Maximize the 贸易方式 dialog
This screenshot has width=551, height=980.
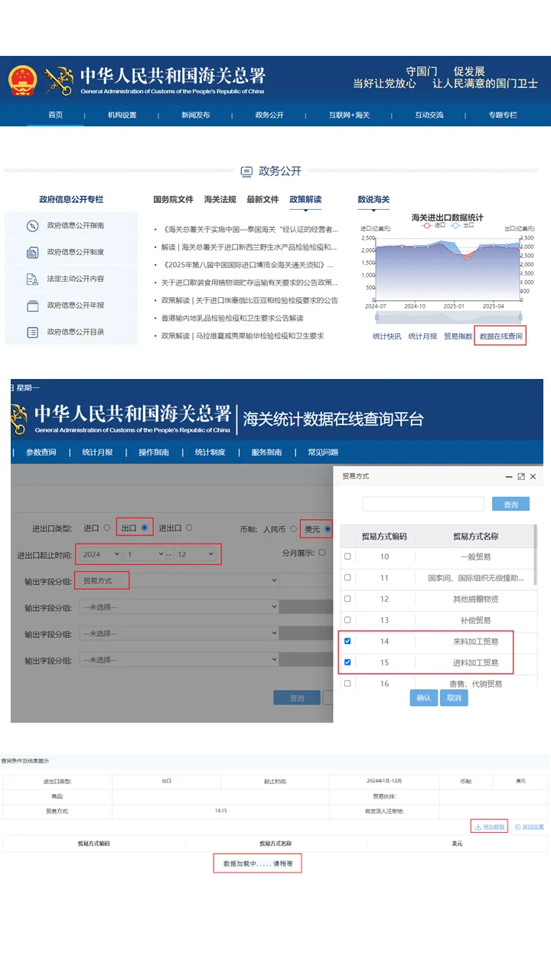pyautogui.click(x=521, y=476)
